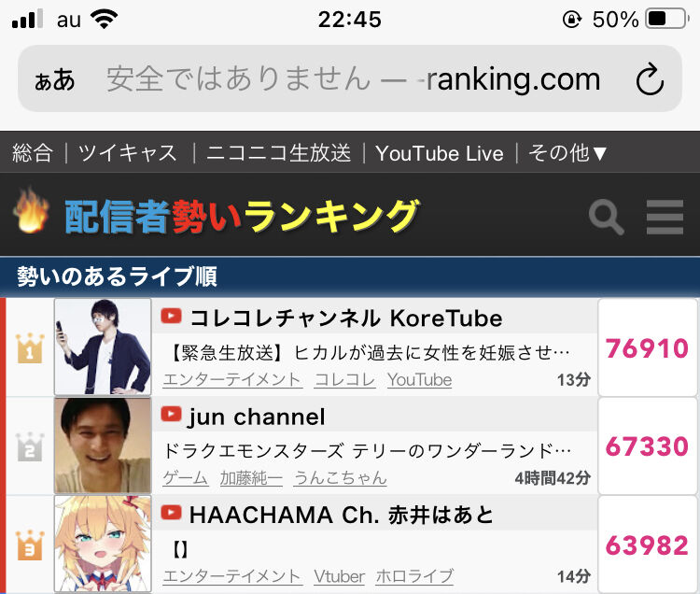Open the ぁあ reader text-size menu

[x=54, y=80]
